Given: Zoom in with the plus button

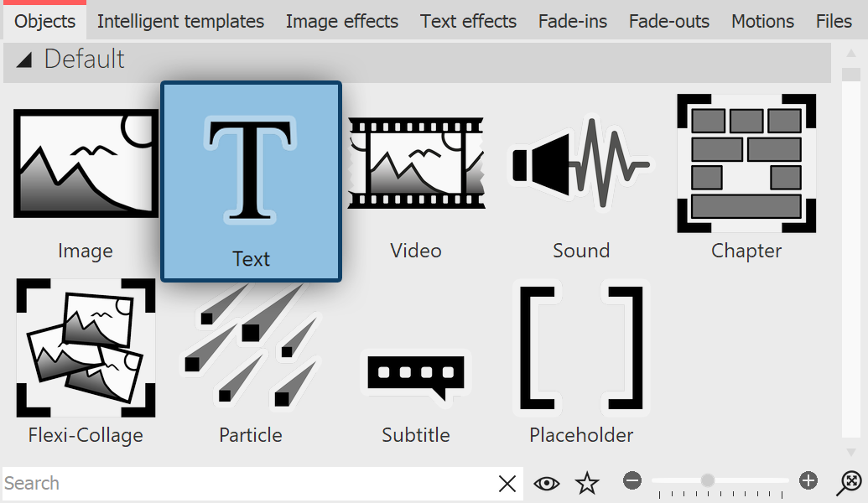Looking at the screenshot, I should (808, 481).
